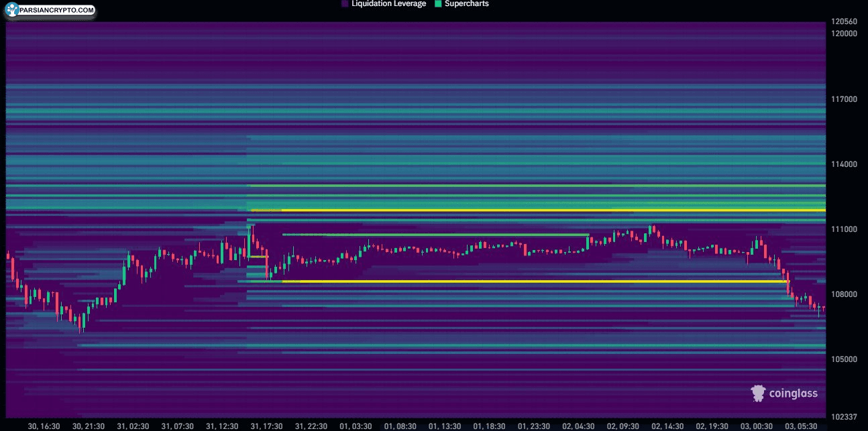The image size is (868, 431).
Task: Click the coinglass watermark logo
Action: [x=783, y=393]
